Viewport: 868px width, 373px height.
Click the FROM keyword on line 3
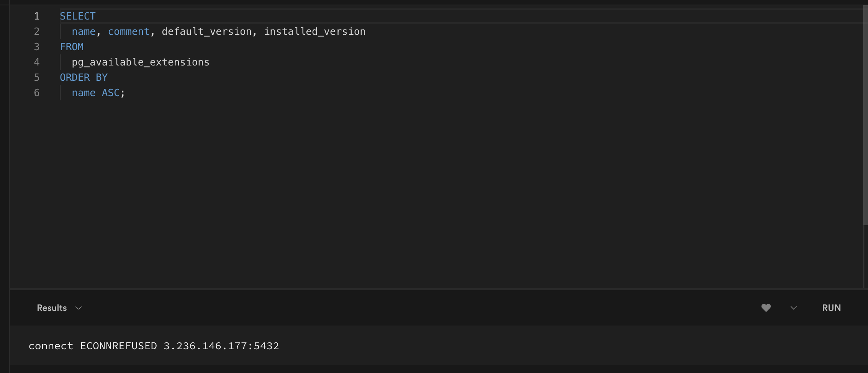coord(72,46)
